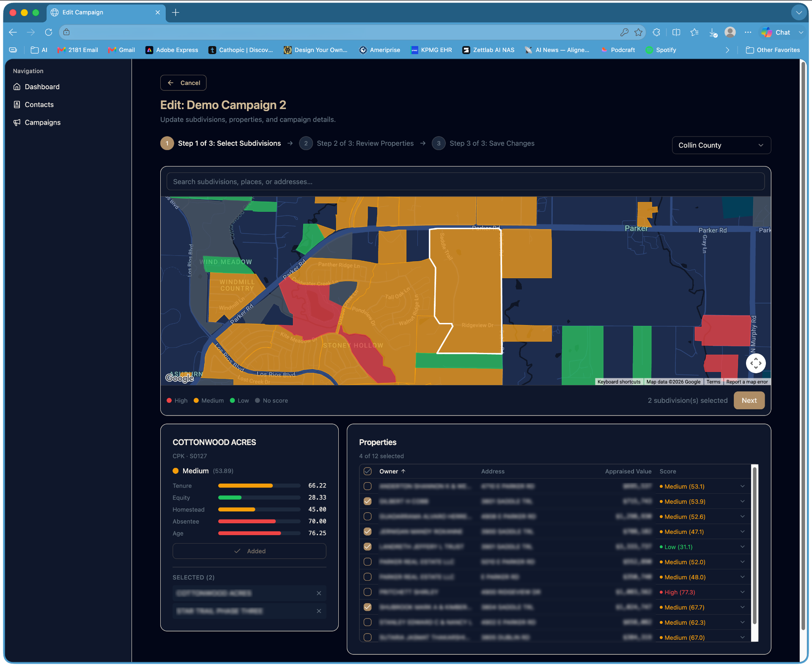Screen dimensions: 812x667
Task: Open Copilot Chat
Action: tap(776, 32)
